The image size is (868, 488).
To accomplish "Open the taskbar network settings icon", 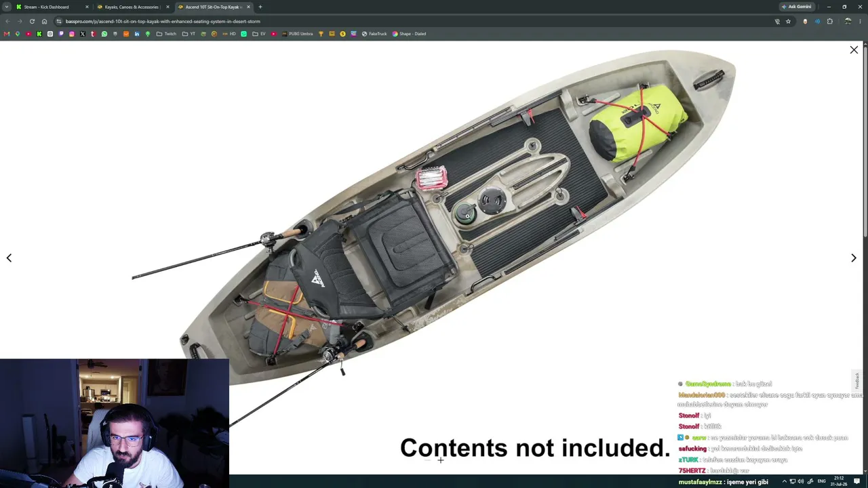I will pos(793,481).
